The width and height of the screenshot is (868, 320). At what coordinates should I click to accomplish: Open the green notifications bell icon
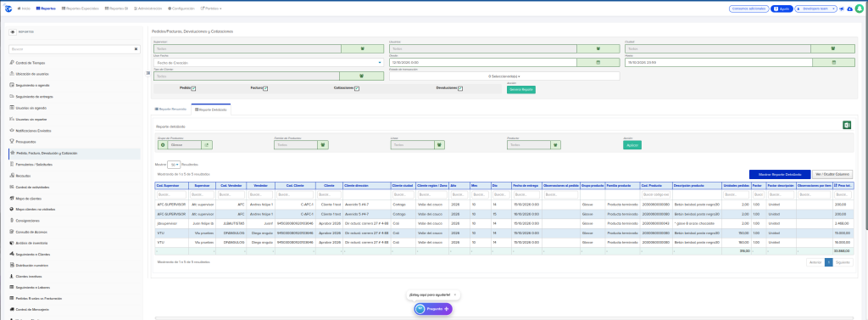coord(860,8)
